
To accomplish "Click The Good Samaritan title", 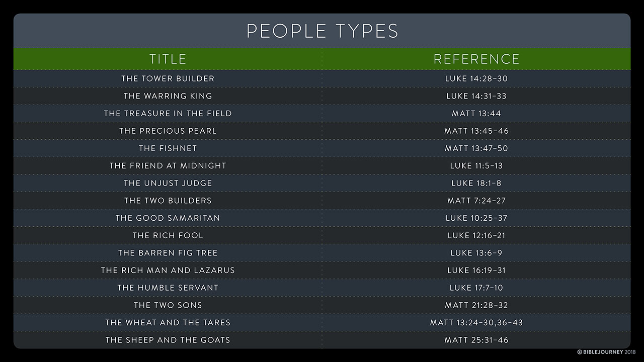I will [168, 218].
